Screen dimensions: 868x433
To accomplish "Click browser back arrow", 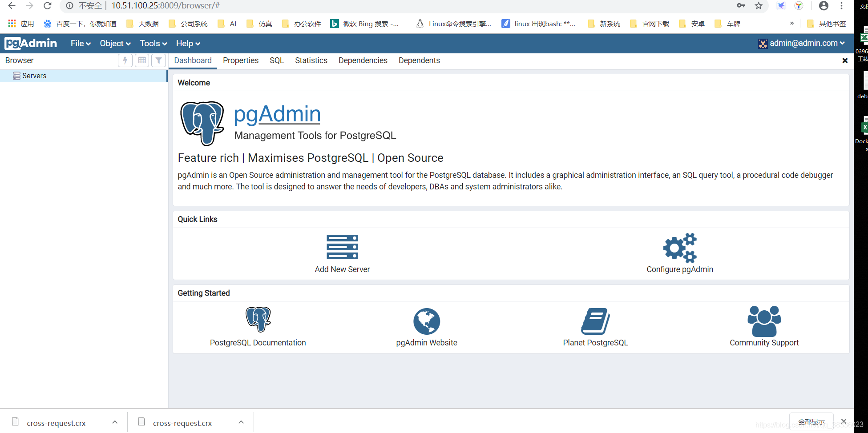I will [12, 6].
